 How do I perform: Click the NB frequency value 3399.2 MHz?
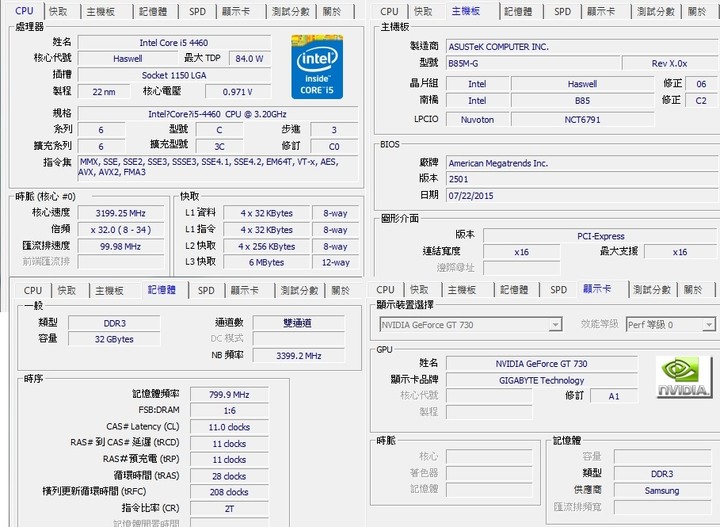(x=298, y=356)
